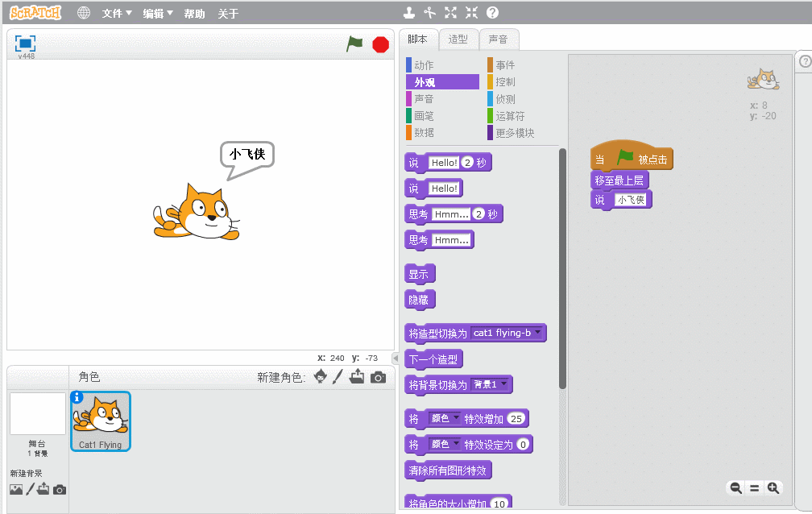Select the 动作 block category
Screen dimensions: 812x514
coord(443,65)
